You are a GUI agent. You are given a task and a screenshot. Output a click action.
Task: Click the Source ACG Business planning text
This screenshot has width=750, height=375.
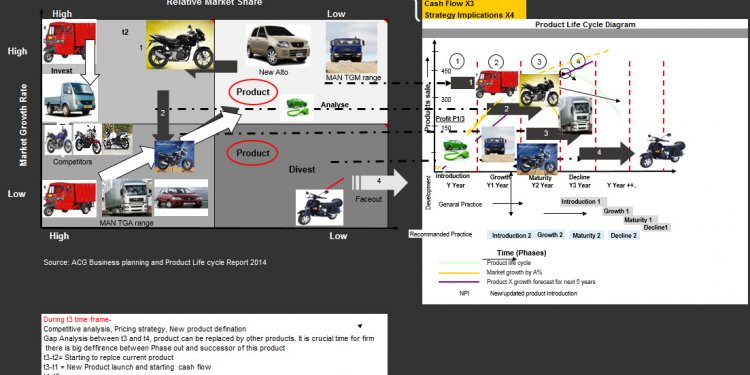coord(155,262)
